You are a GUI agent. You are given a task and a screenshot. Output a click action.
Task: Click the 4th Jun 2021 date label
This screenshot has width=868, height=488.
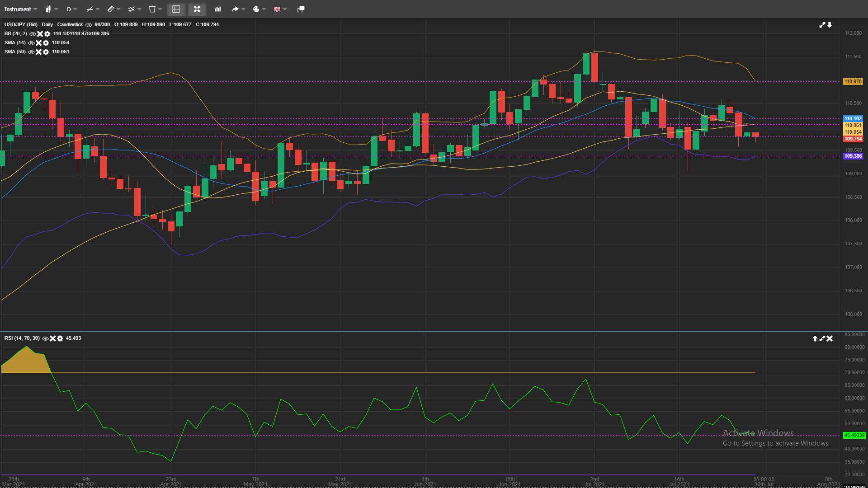pos(425,482)
